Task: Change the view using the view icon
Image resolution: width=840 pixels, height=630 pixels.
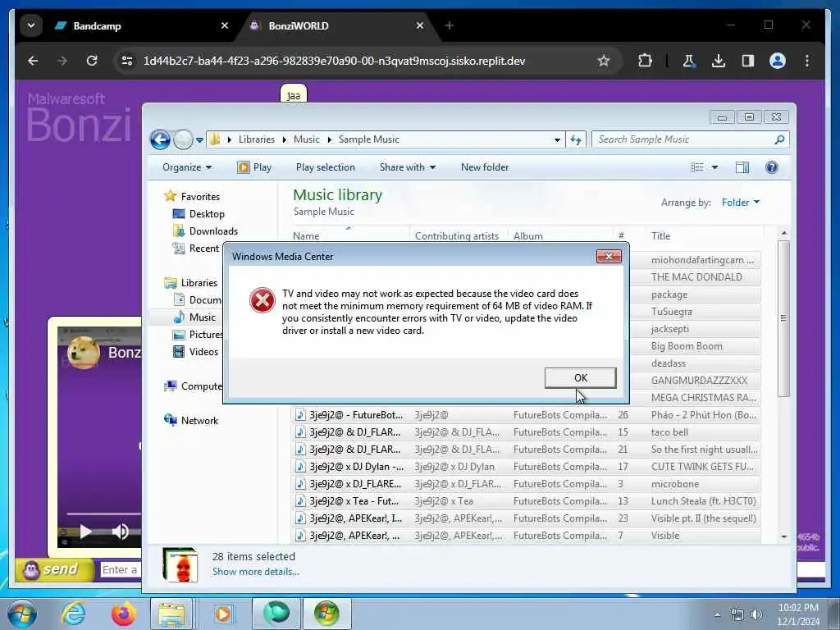Action: [x=697, y=167]
